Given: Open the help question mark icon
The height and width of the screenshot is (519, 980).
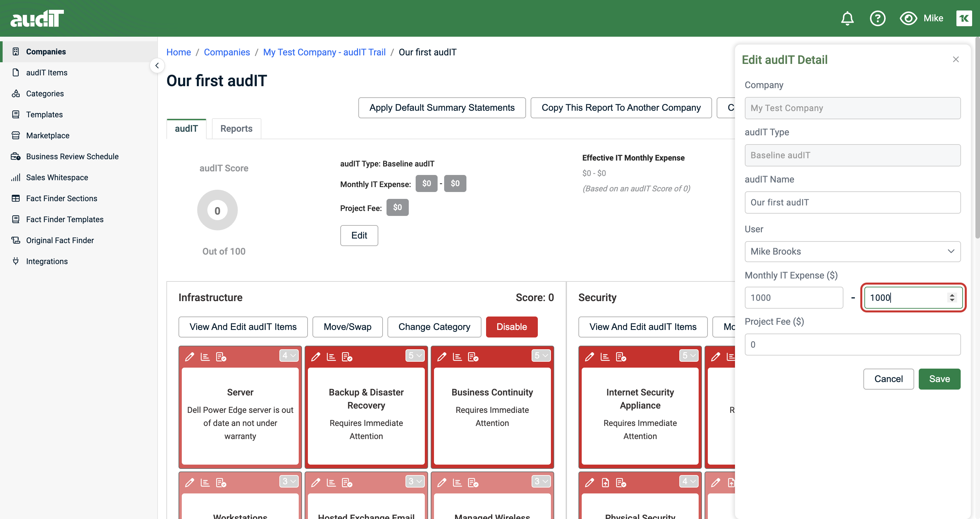Looking at the screenshot, I should [878, 18].
